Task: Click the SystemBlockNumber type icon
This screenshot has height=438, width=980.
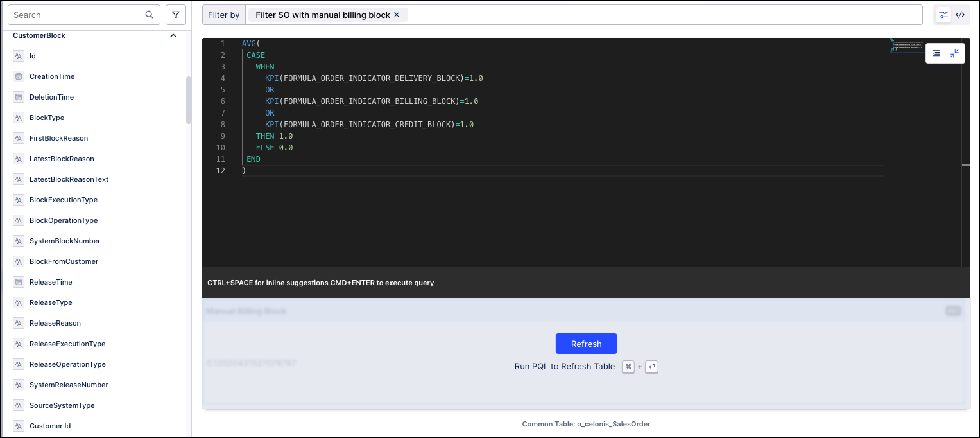Action: 18,241
